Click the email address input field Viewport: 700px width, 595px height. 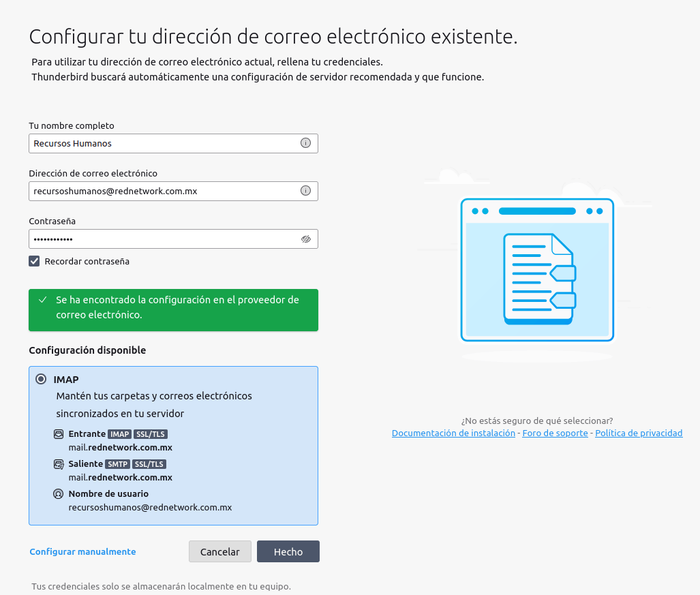(x=164, y=191)
